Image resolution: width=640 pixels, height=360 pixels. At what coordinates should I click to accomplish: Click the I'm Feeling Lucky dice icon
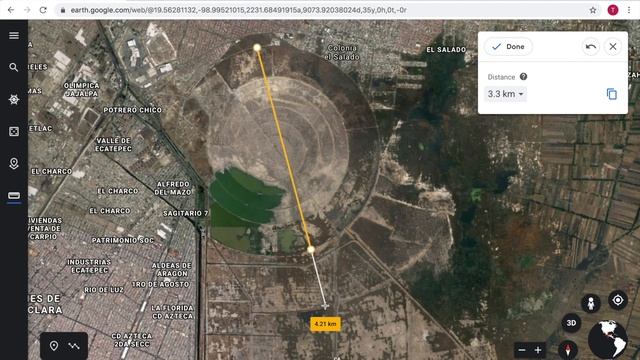coord(14,131)
